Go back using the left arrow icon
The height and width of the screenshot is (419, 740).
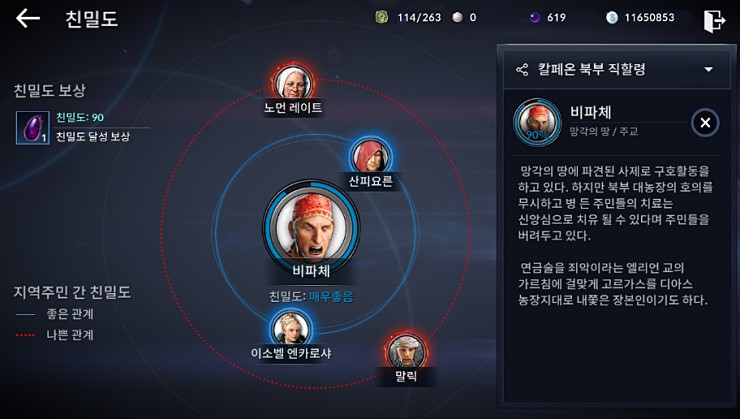coord(28,18)
